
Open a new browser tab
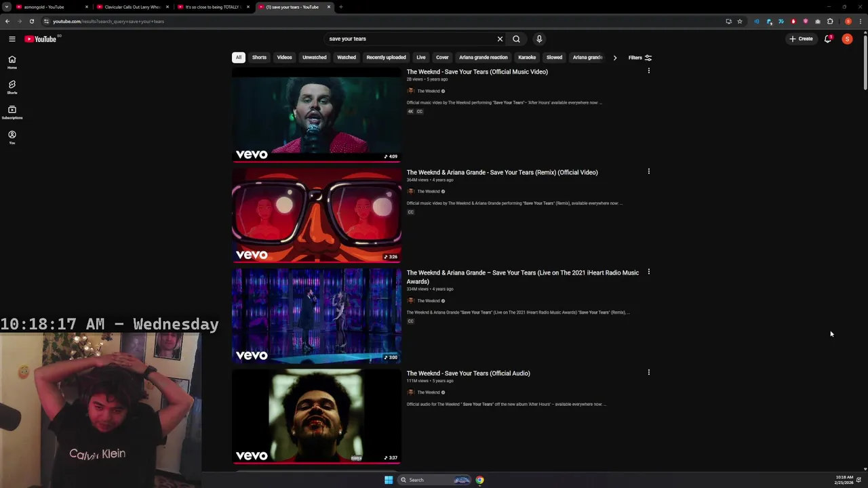coord(340,7)
